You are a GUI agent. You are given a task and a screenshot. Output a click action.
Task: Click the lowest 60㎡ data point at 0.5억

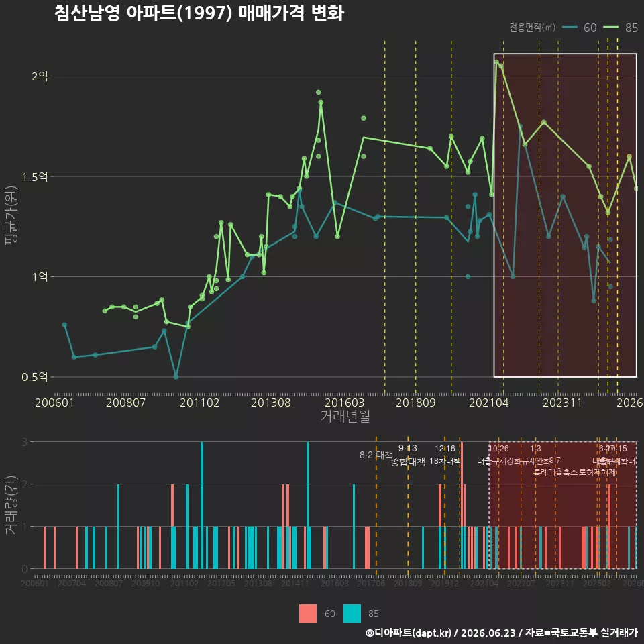tap(176, 377)
